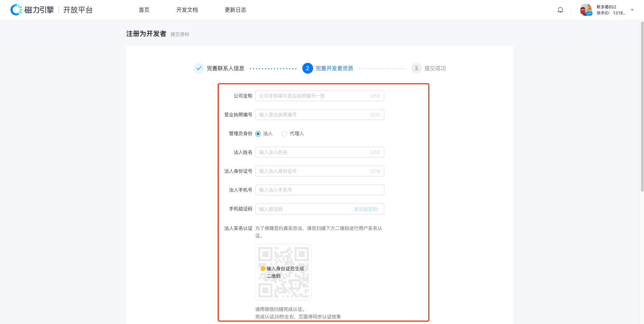
Task: Click the 完善联系人信息 step label
Action: (x=225, y=68)
